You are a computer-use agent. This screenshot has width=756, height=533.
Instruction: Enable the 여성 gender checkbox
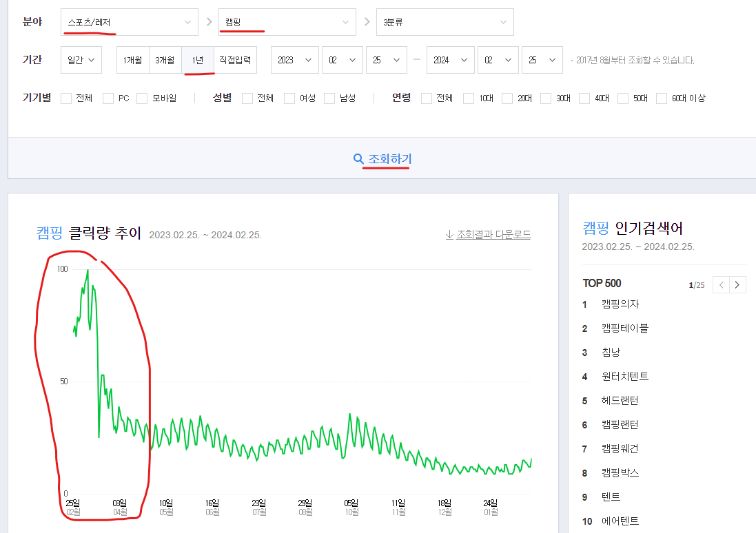click(289, 98)
